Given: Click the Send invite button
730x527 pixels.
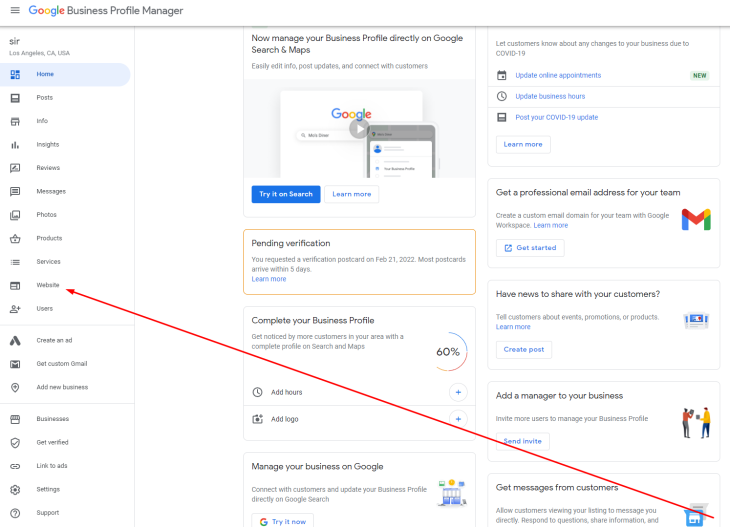Looking at the screenshot, I should [522, 441].
